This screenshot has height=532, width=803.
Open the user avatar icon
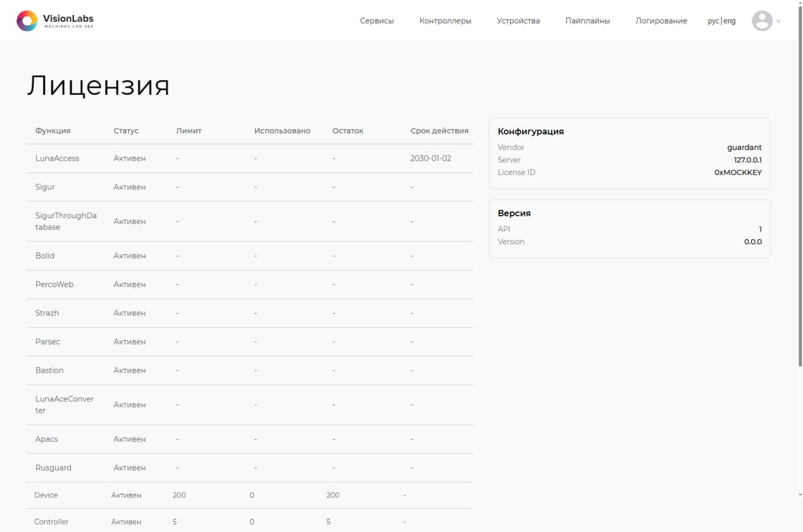762,21
